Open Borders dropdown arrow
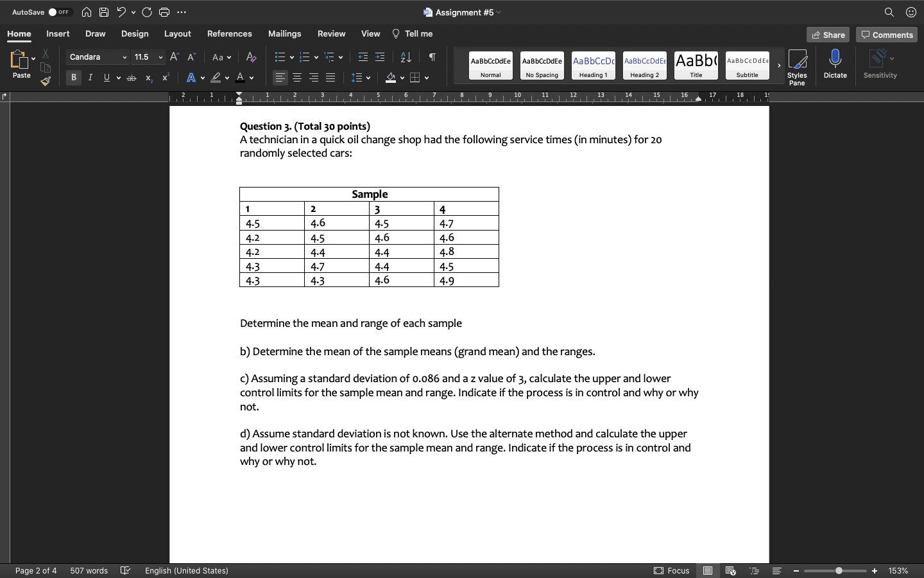The image size is (924, 578). pos(427,78)
